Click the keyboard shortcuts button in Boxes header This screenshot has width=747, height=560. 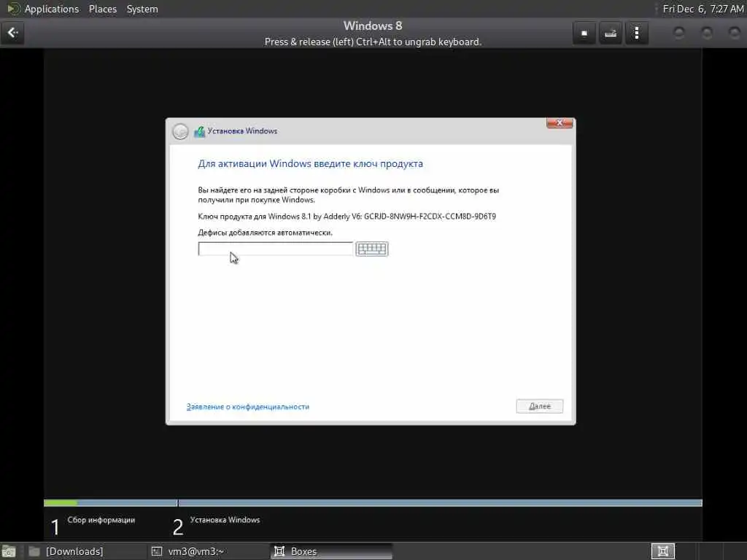pyautogui.click(x=611, y=34)
